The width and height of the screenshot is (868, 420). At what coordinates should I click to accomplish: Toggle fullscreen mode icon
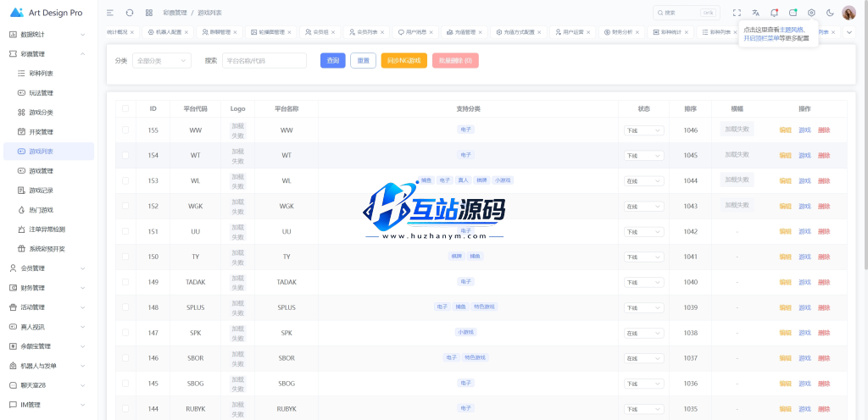pyautogui.click(x=737, y=12)
